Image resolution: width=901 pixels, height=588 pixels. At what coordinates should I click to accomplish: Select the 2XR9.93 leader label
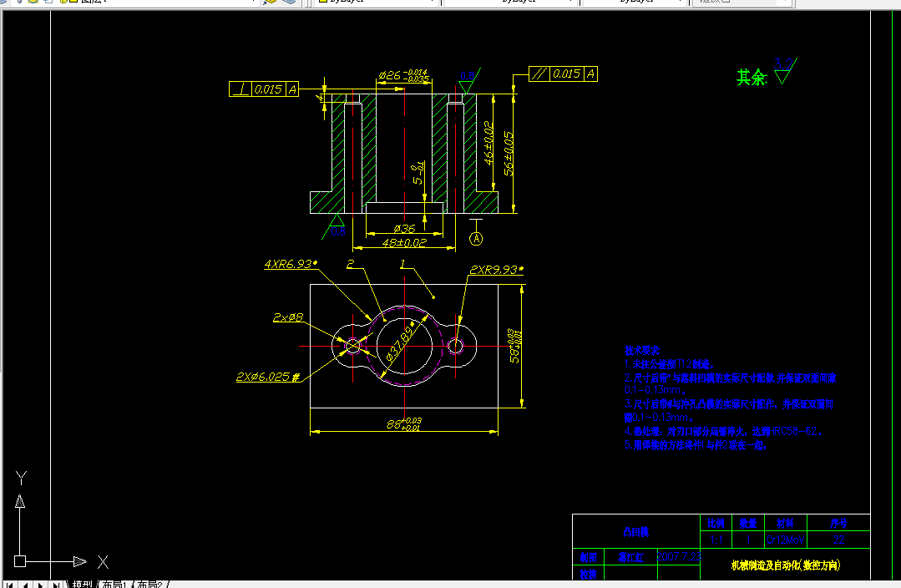[496, 270]
